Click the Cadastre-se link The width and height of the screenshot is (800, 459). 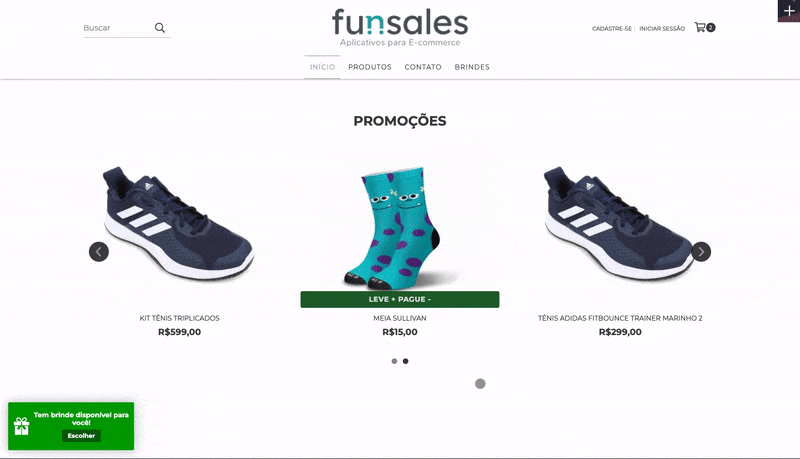click(x=612, y=29)
